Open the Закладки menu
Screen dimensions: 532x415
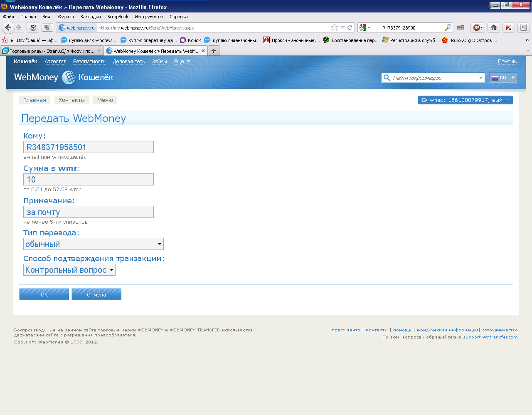tap(91, 17)
